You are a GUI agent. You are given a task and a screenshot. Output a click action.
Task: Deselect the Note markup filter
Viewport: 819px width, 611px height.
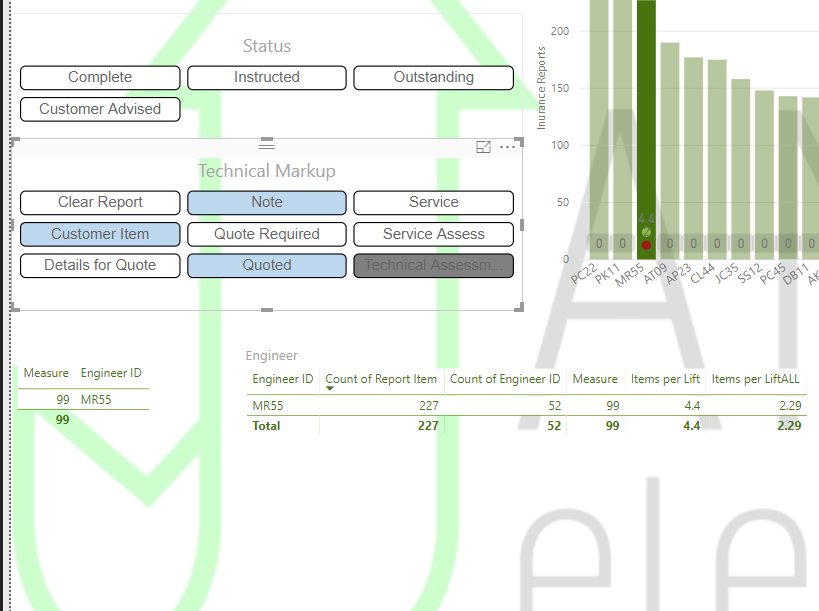(267, 202)
